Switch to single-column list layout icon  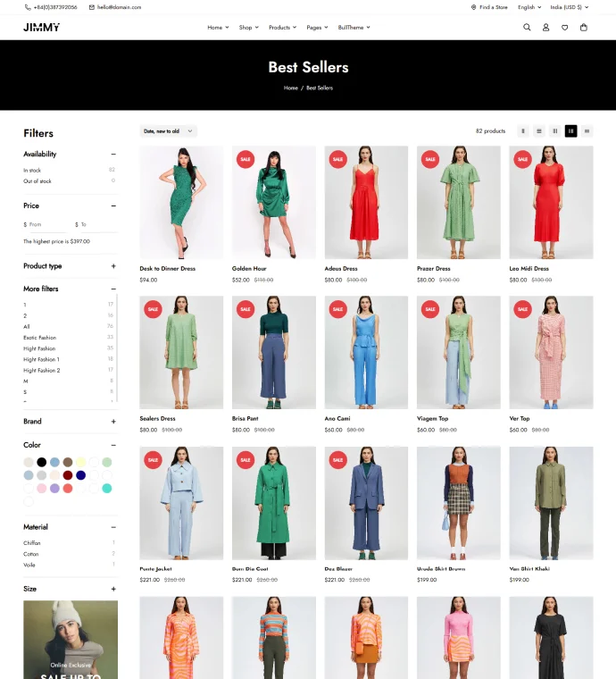pyautogui.click(x=523, y=130)
